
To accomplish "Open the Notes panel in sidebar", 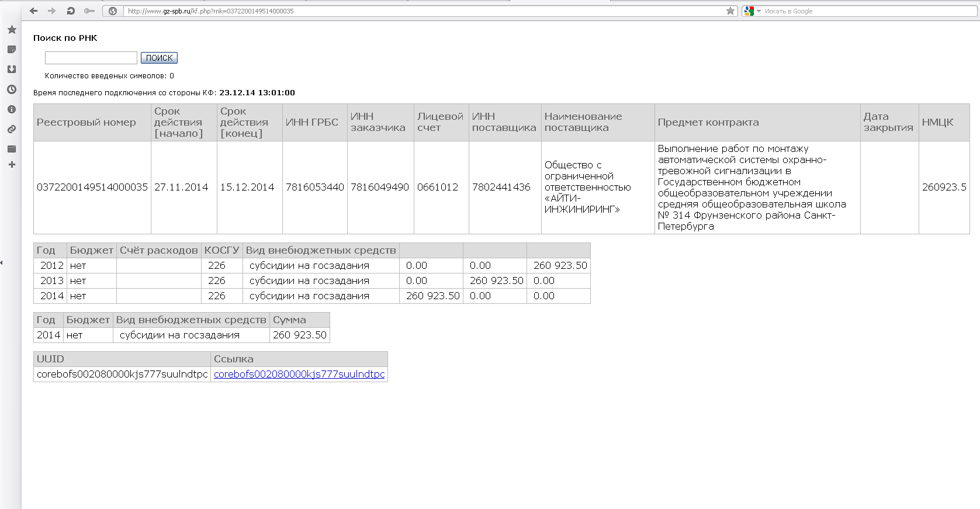I will click(12, 50).
